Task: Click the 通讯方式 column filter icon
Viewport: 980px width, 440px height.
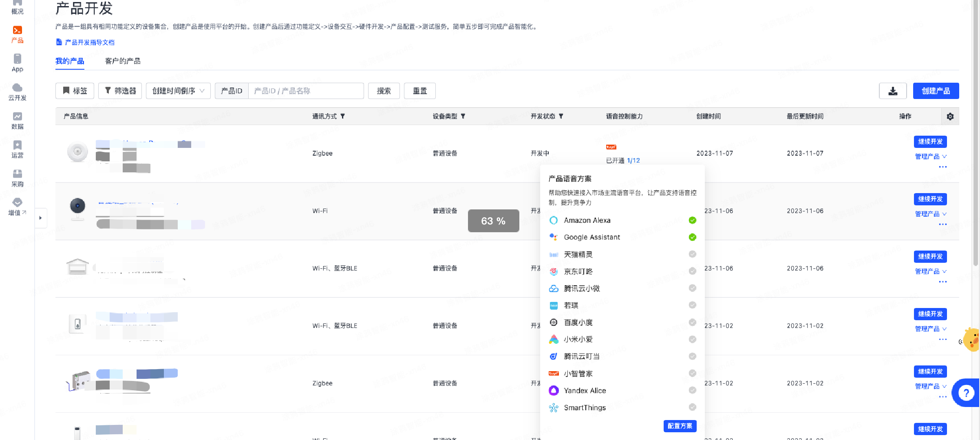Action: pos(343,117)
